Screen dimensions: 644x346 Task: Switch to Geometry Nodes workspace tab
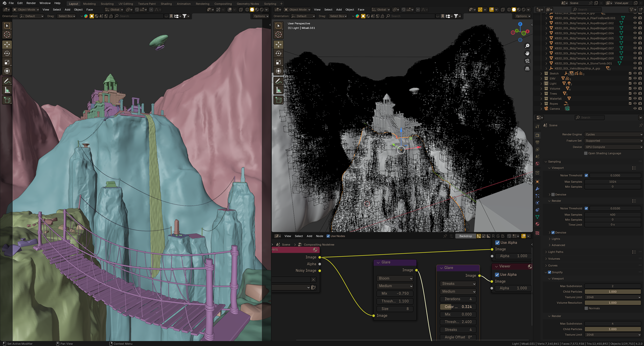click(248, 4)
